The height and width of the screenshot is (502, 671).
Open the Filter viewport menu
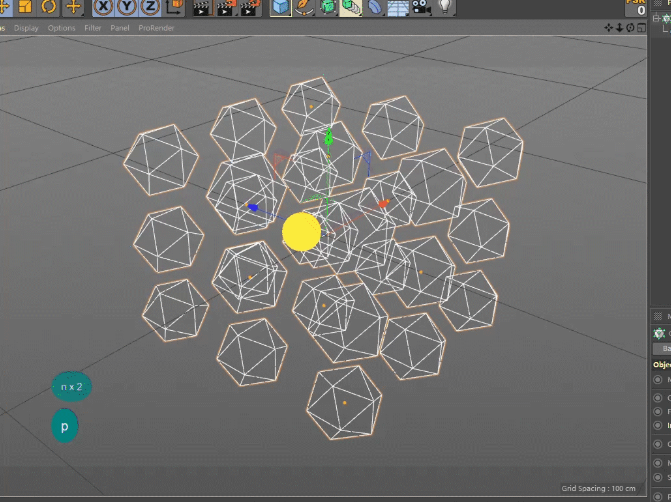[x=92, y=28]
